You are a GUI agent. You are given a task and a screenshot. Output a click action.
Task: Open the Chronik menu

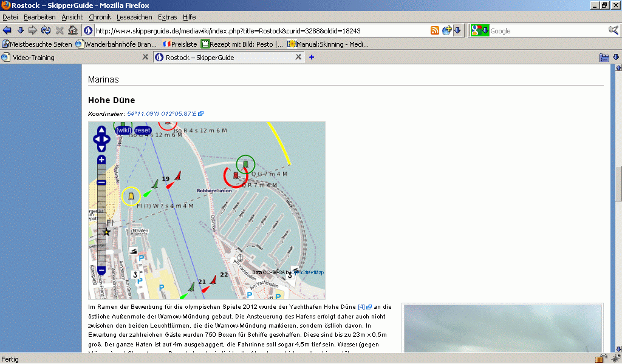[100, 17]
